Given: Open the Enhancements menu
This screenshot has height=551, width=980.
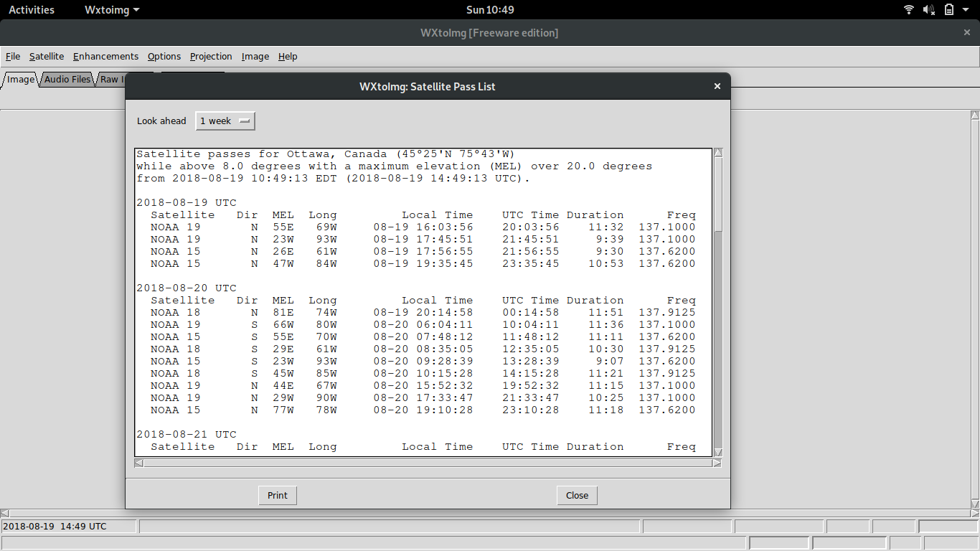Looking at the screenshot, I should [x=105, y=56].
